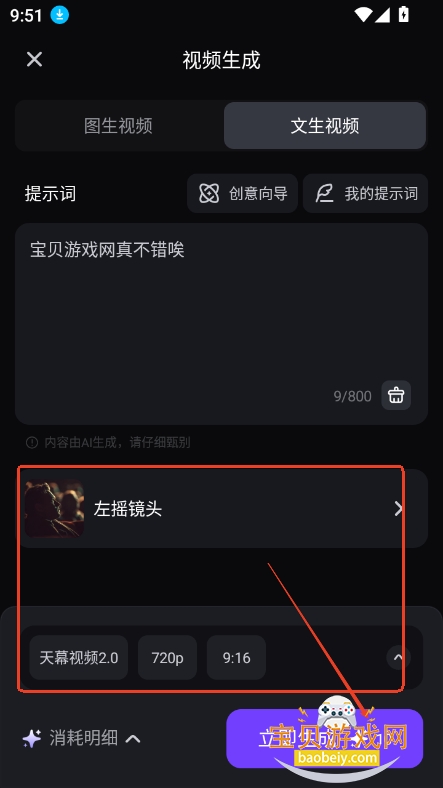
Task: Expand 消耗明细 details chevron
Action: pos(133,739)
